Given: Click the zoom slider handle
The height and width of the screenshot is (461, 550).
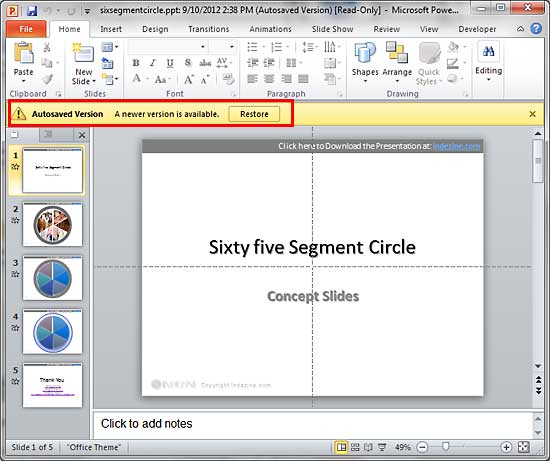Looking at the screenshot, I should tap(445, 447).
